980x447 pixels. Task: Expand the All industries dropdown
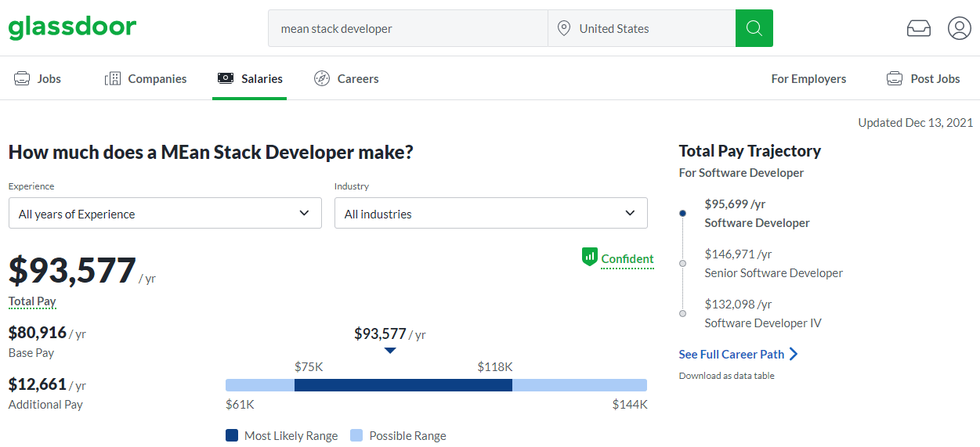[490, 213]
